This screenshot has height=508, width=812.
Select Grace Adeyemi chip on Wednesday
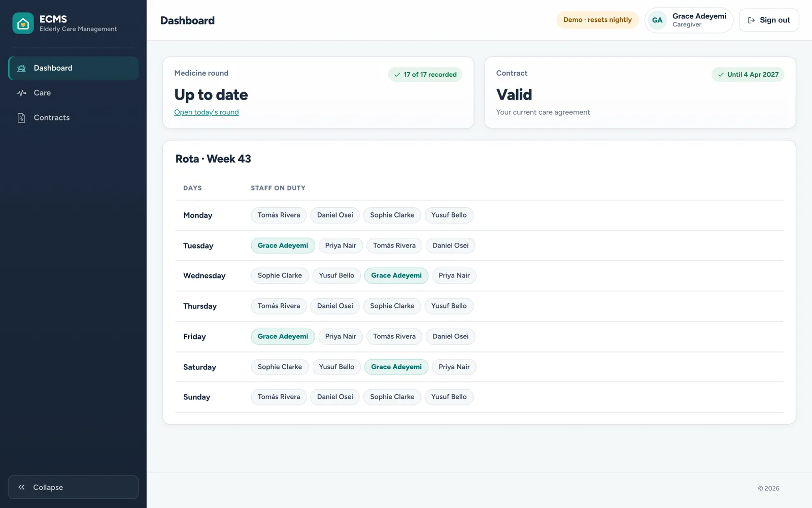tap(396, 276)
